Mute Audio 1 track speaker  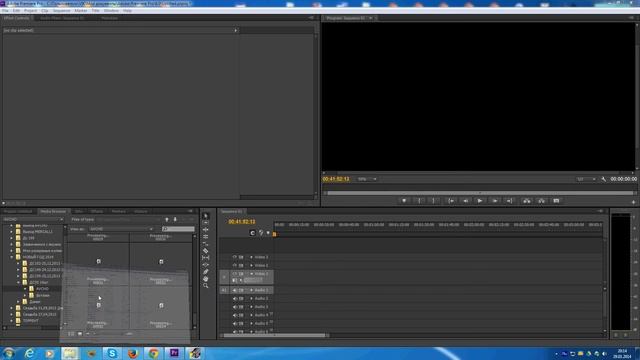tap(235, 290)
